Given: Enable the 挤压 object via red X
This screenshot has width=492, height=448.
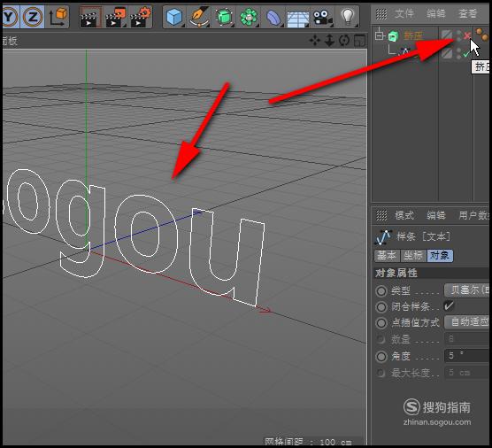Looking at the screenshot, I should (467, 35).
